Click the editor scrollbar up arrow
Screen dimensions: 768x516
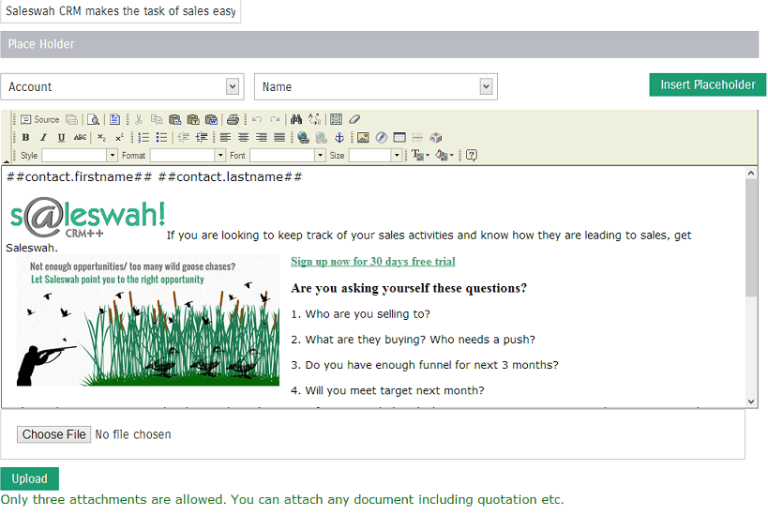coord(751,173)
